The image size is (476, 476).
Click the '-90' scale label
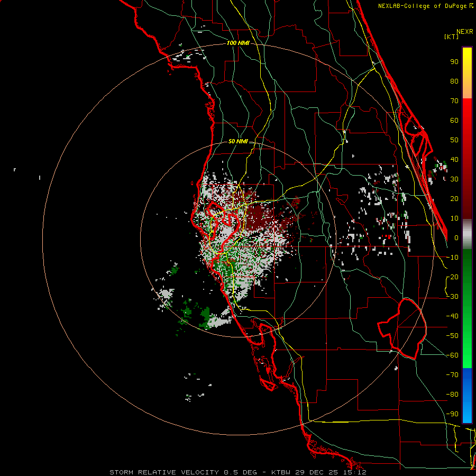(x=452, y=414)
